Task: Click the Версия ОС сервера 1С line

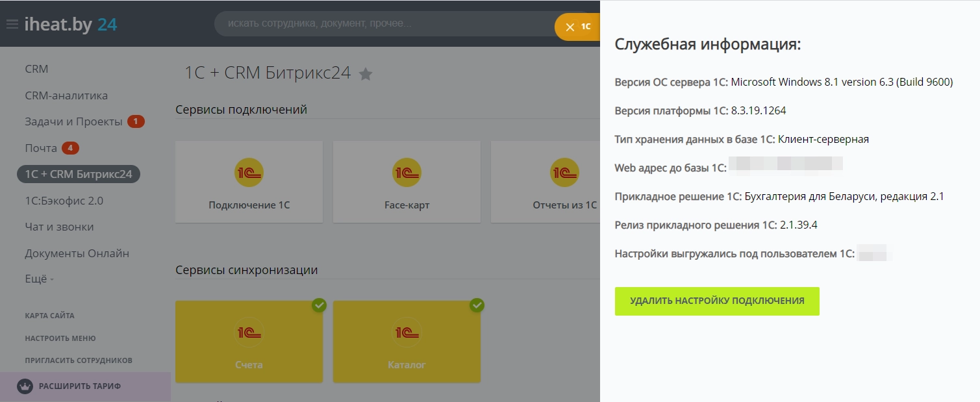Action: (784, 82)
